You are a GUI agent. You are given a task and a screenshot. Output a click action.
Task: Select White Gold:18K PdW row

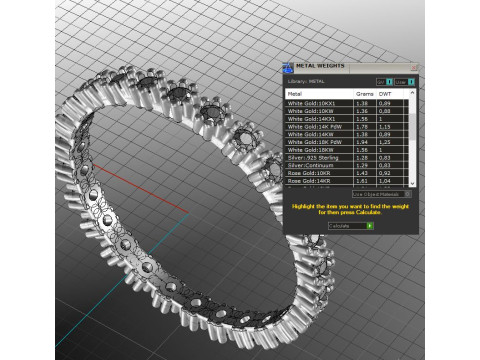click(347, 142)
